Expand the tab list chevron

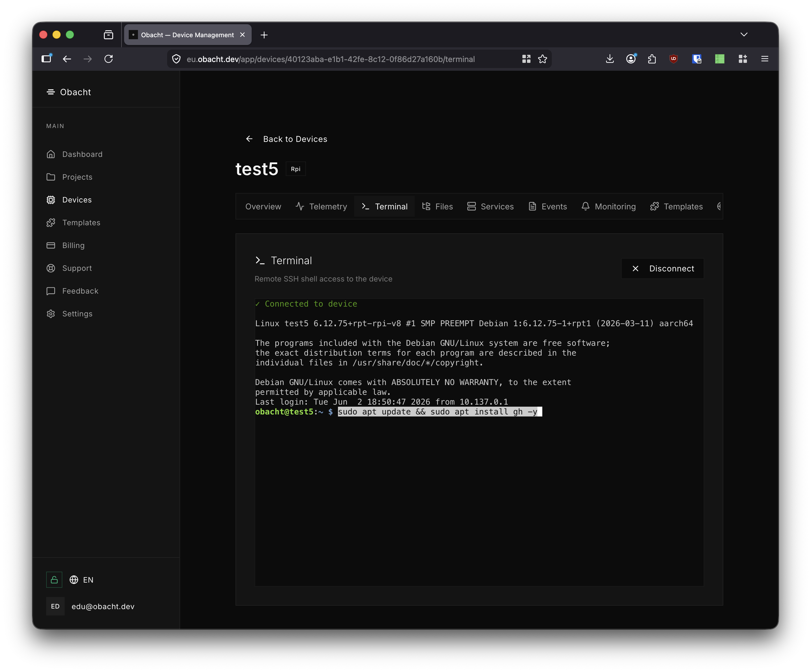744,35
